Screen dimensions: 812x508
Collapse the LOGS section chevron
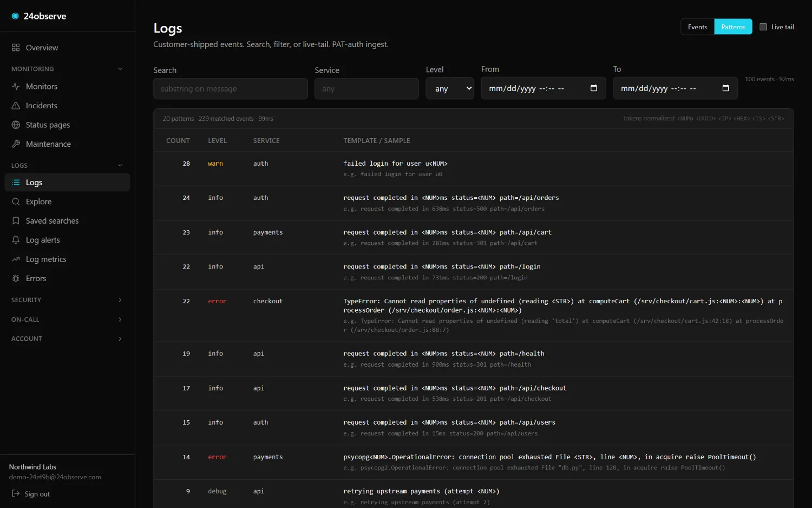point(120,166)
